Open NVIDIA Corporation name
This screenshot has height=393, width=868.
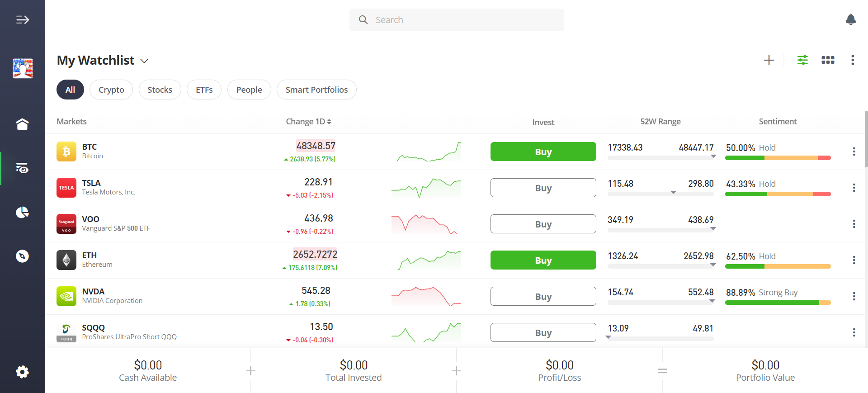[112, 301]
